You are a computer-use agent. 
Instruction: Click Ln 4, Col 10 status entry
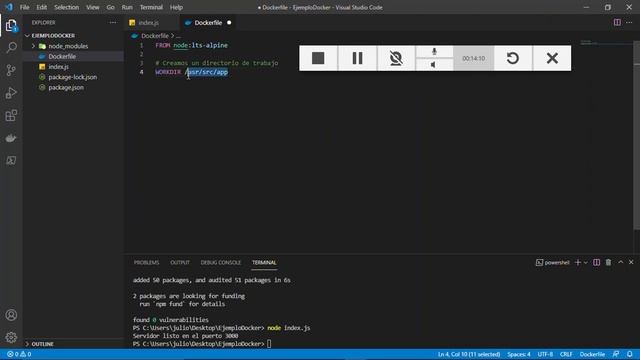click(x=469, y=354)
